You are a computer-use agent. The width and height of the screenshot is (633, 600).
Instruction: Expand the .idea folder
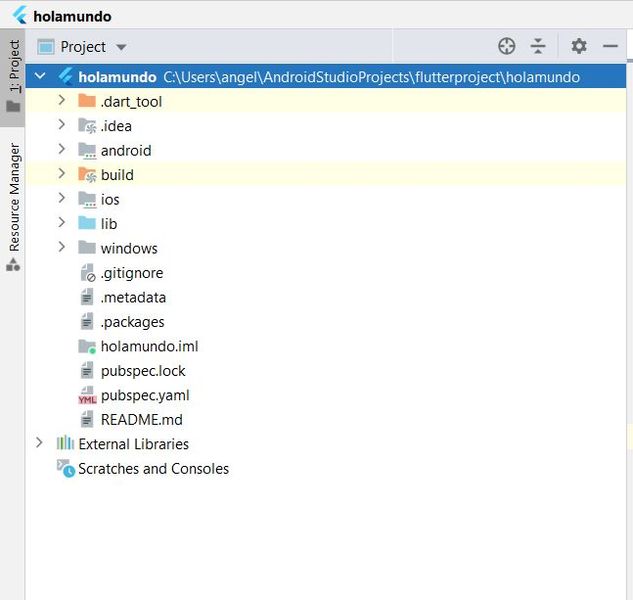tap(61, 124)
